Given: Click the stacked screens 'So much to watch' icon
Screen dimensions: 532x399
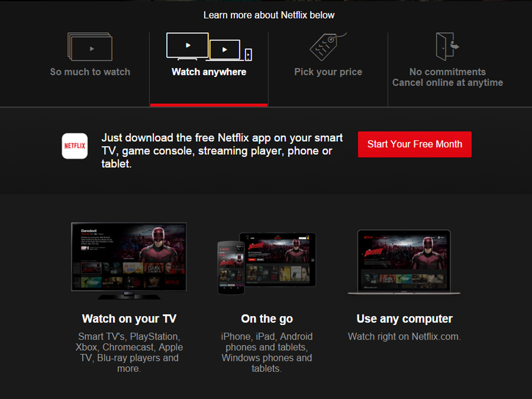Looking at the screenshot, I should pyautogui.click(x=90, y=47).
